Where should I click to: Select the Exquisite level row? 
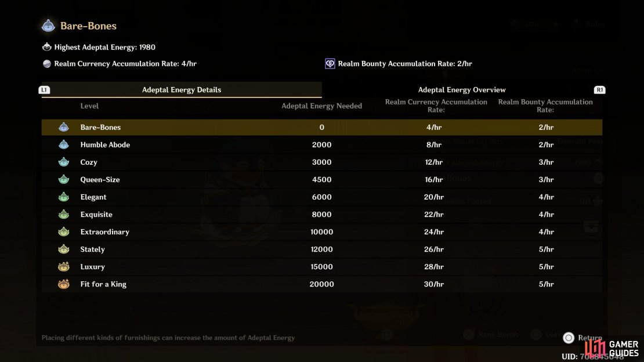[x=322, y=215]
